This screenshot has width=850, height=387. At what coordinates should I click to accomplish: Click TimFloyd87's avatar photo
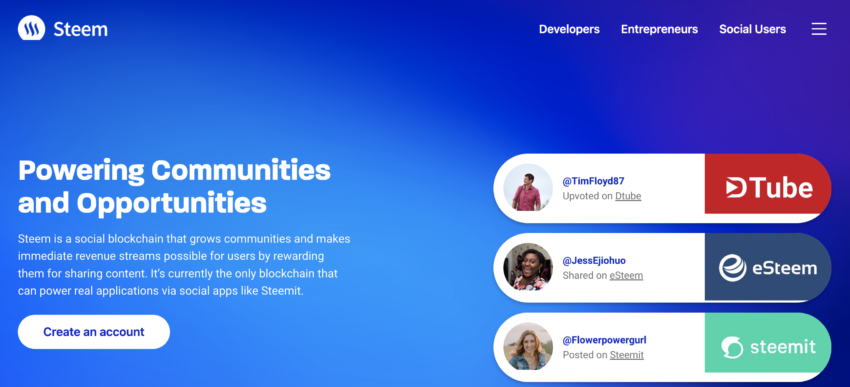click(x=527, y=188)
